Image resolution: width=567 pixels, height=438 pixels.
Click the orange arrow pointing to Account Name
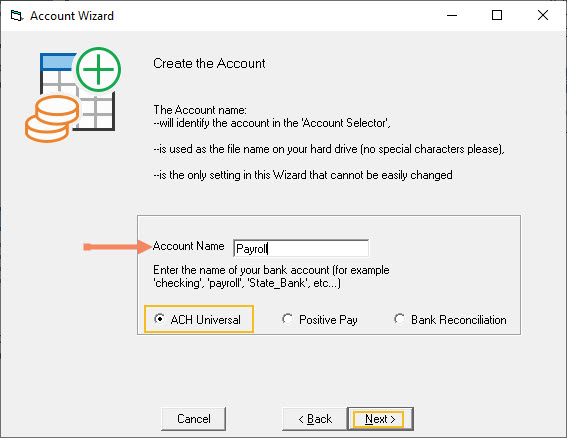[x=117, y=247]
